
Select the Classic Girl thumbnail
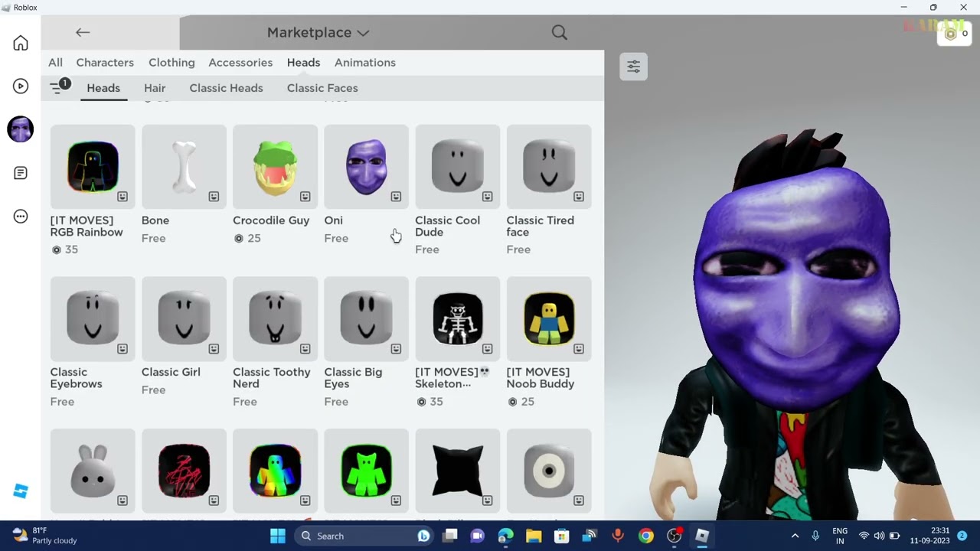tap(184, 318)
